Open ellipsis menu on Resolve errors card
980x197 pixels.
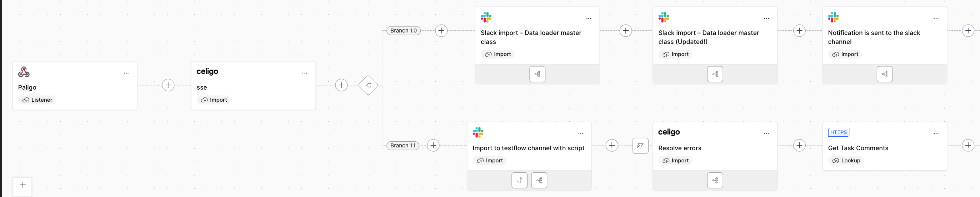point(766,133)
